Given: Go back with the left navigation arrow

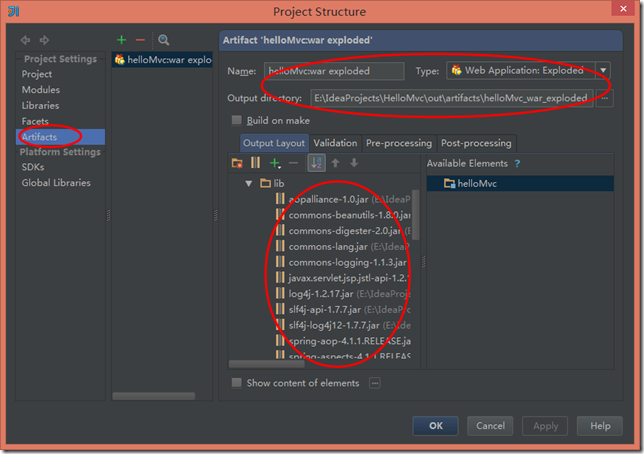Looking at the screenshot, I should coord(25,40).
